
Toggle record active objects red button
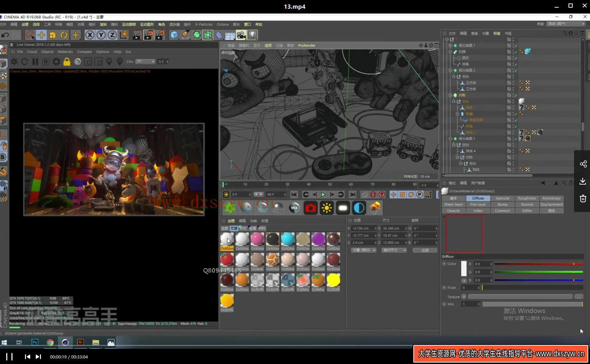373,194
